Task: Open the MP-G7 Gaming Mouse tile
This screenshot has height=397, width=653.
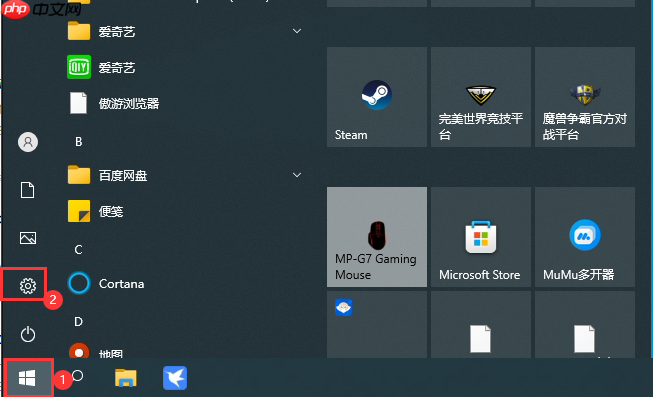Action: (377, 237)
